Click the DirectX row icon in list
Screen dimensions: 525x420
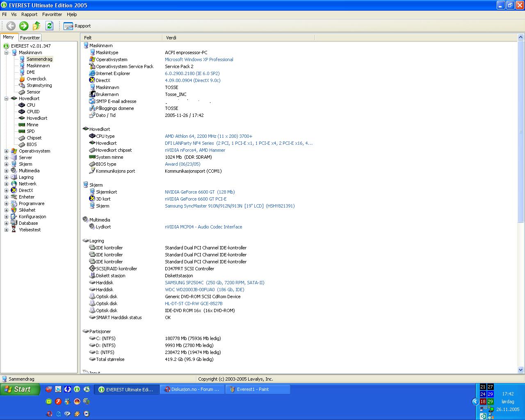[92, 80]
